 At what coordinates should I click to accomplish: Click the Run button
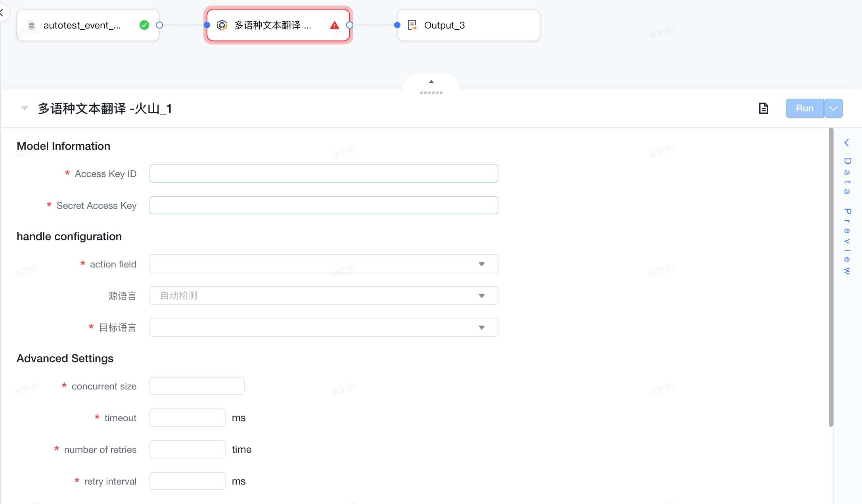tap(805, 108)
